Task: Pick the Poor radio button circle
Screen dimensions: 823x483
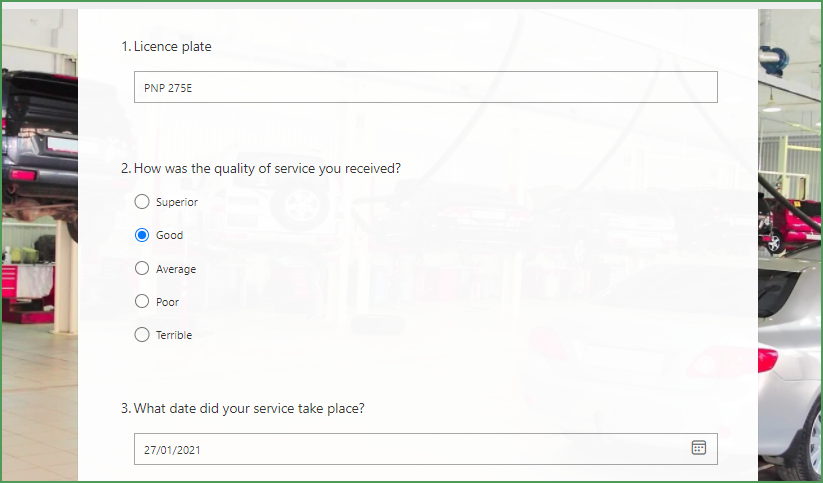Action: tap(142, 301)
